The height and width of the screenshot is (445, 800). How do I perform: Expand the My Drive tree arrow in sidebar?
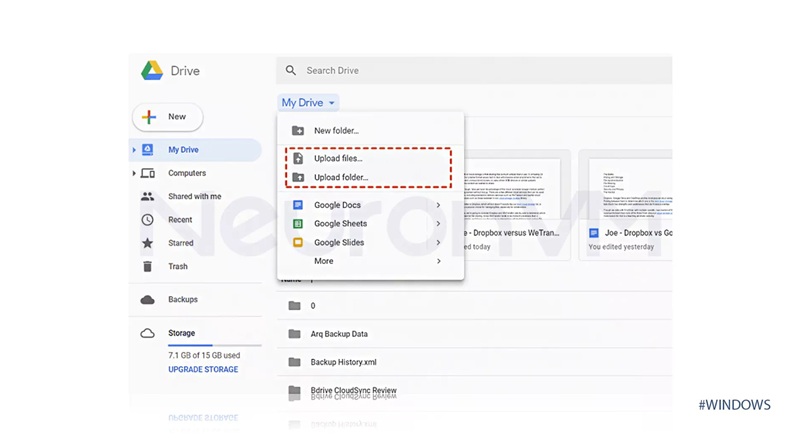(x=134, y=150)
